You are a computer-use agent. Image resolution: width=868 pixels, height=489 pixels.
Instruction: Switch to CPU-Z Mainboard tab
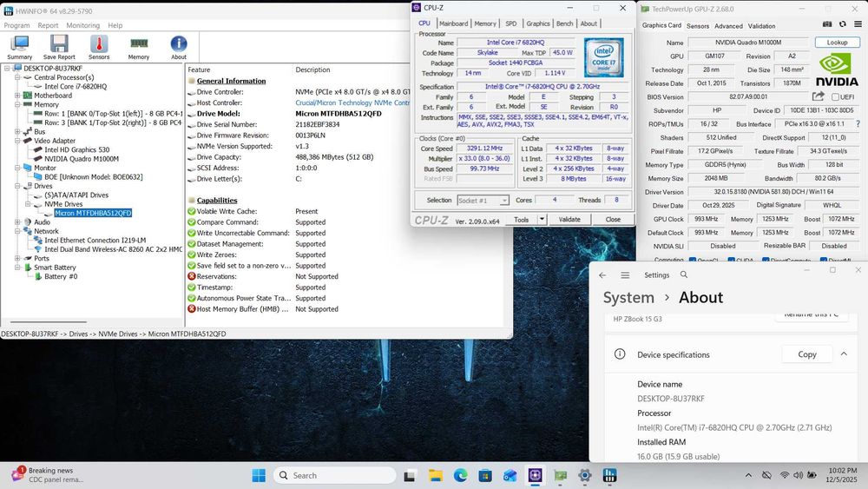click(453, 23)
